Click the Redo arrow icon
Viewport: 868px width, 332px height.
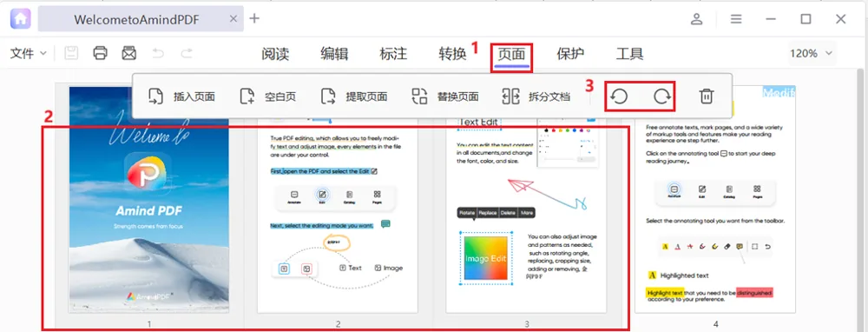pos(187,53)
